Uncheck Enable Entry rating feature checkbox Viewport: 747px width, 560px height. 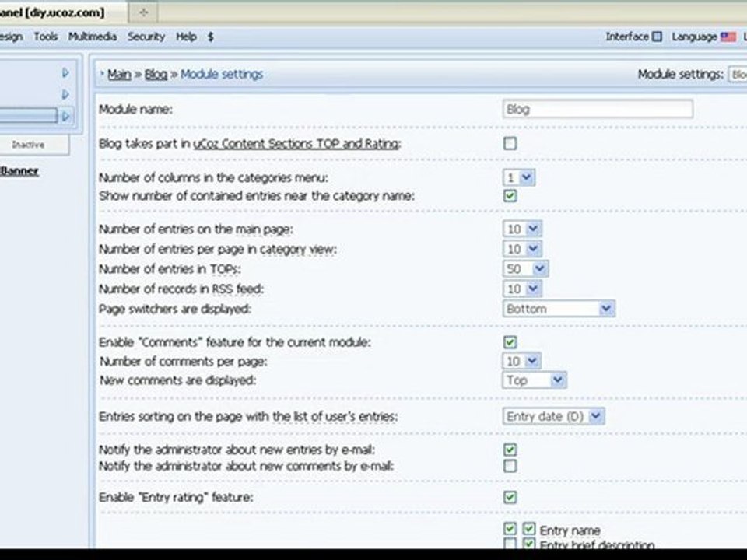[x=510, y=497]
